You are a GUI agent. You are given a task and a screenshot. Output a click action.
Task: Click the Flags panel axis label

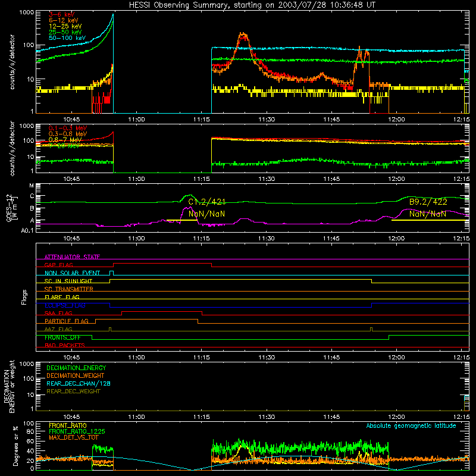24,297
